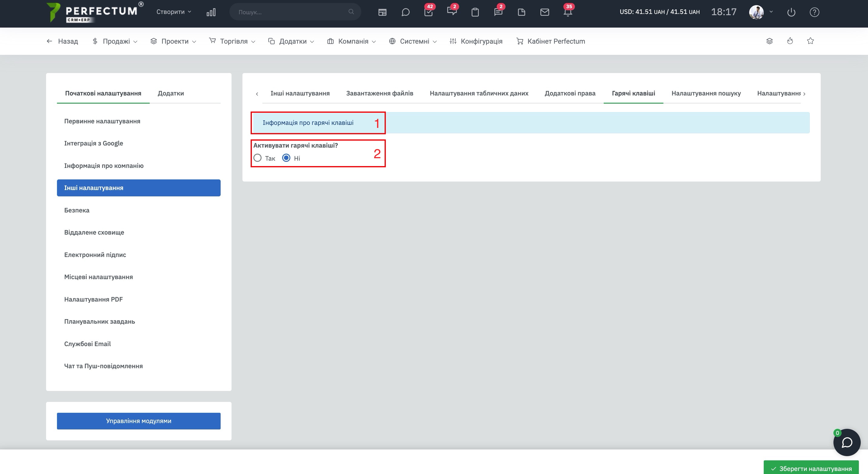The height and width of the screenshot is (474, 868).
Task: Select the Так radio button
Action: pos(257,158)
